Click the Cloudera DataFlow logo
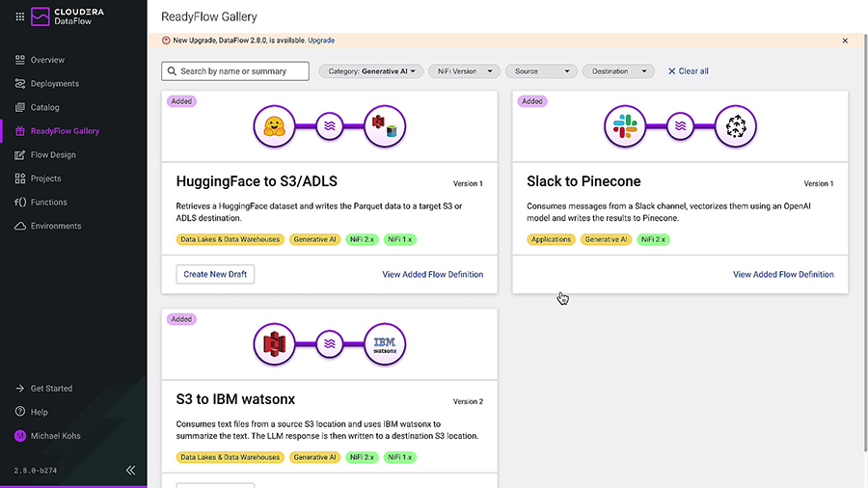 point(67,16)
